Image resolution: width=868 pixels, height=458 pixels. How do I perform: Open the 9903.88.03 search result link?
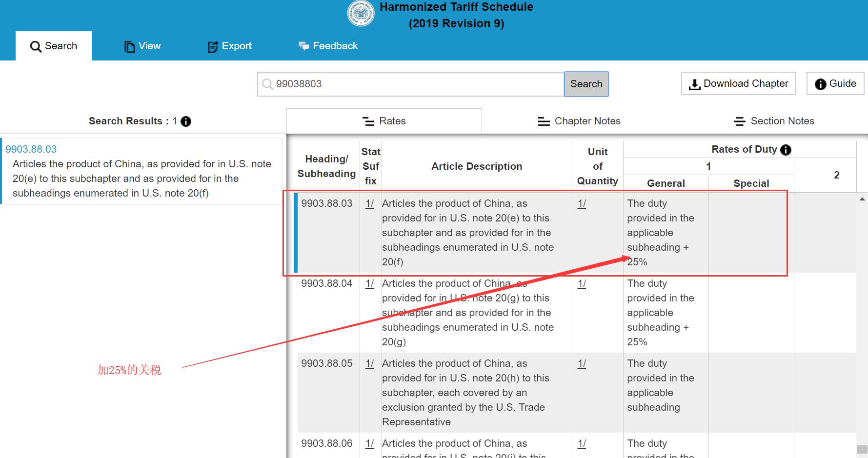[31, 149]
